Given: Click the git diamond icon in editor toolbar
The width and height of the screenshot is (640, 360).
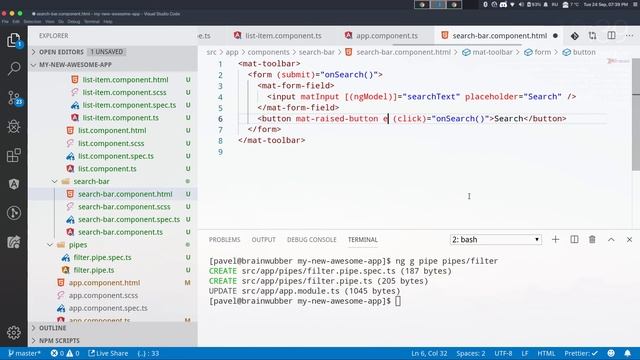Looking at the screenshot, I should tap(574, 36).
